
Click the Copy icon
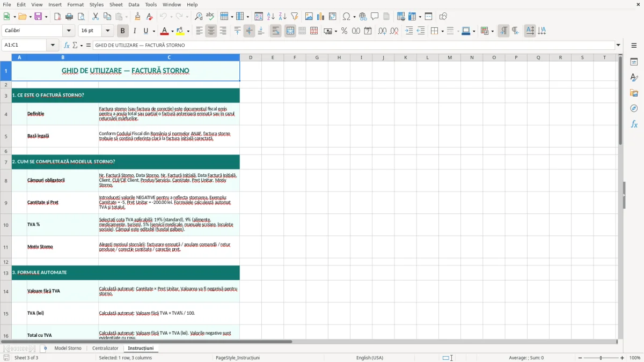point(107,17)
